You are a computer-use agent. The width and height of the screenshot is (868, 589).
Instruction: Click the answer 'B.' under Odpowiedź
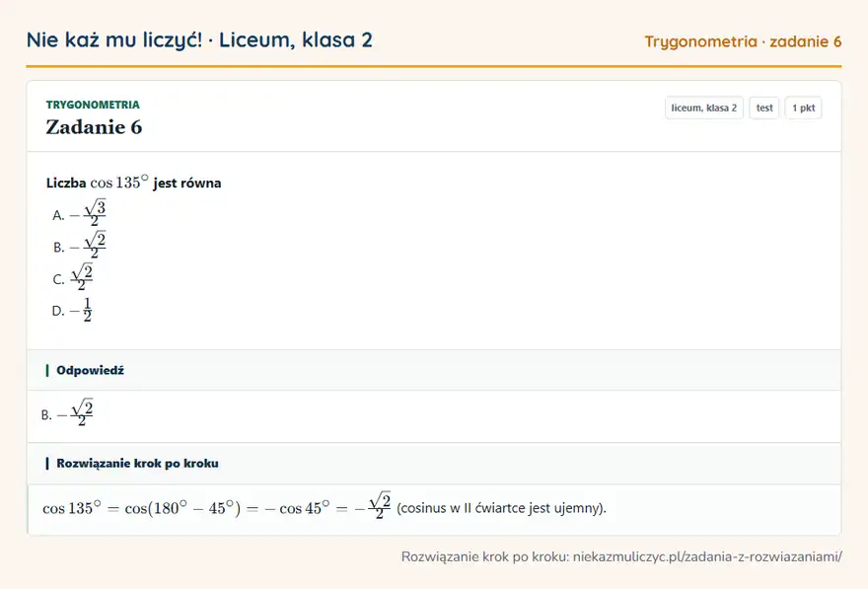pyautogui.click(x=67, y=413)
